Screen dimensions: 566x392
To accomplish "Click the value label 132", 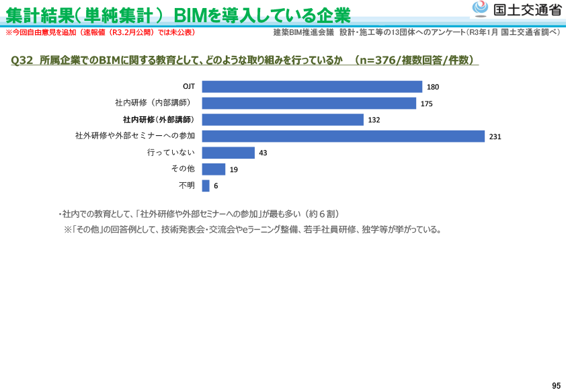I will coord(374,120).
